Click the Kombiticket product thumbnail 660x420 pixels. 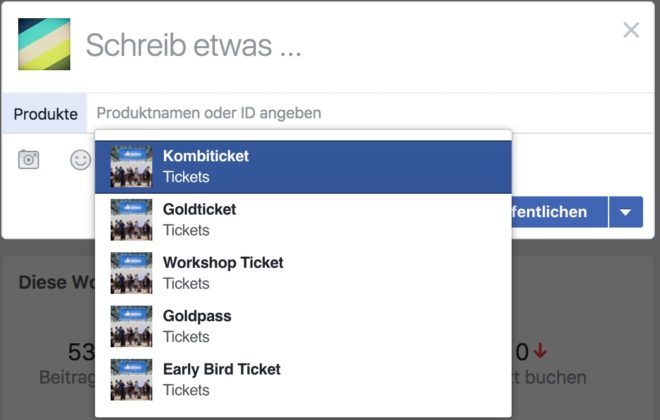pos(131,167)
